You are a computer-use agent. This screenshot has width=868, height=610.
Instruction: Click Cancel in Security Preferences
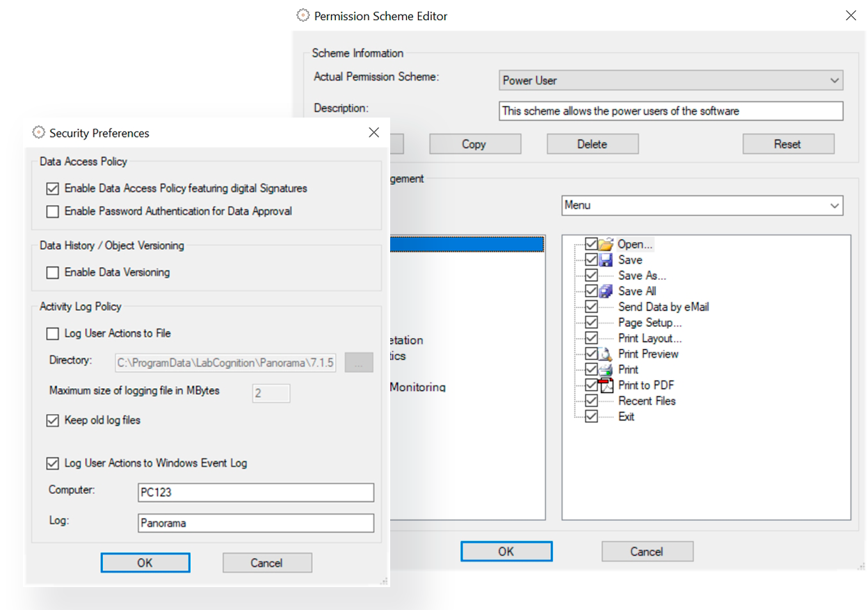[267, 563]
